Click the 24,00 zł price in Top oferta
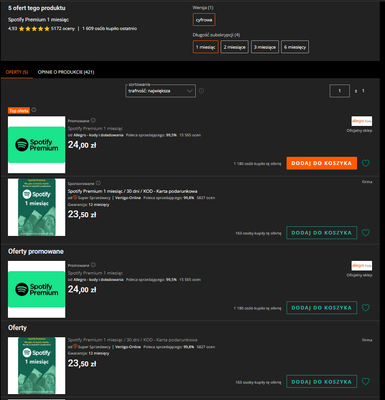The height and width of the screenshot is (400, 385). pyautogui.click(x=82, y=145)
